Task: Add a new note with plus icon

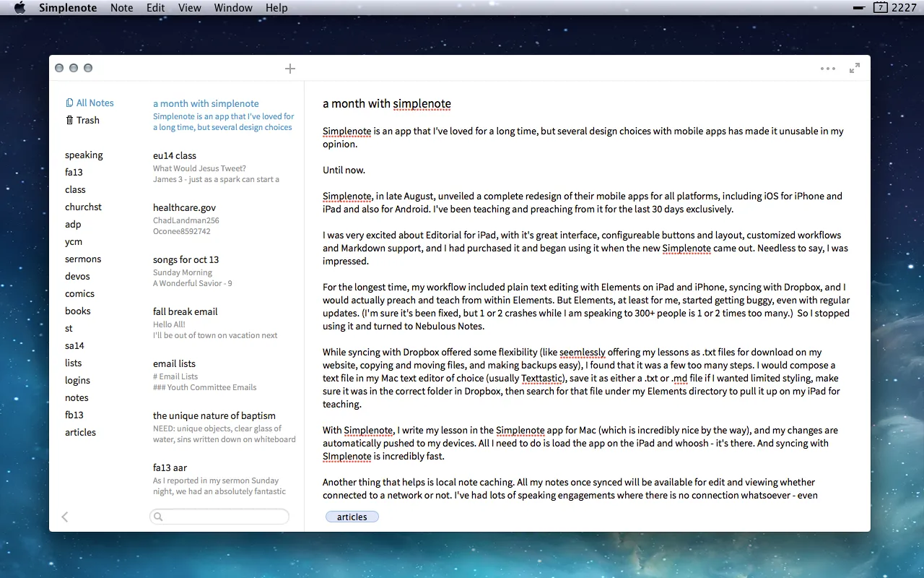Action: [290, 69]
